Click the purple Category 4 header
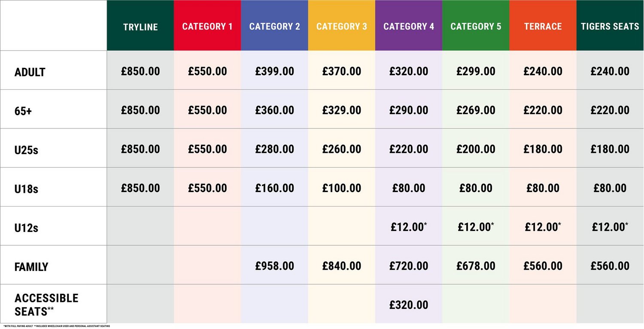 [x=409, y=26]
